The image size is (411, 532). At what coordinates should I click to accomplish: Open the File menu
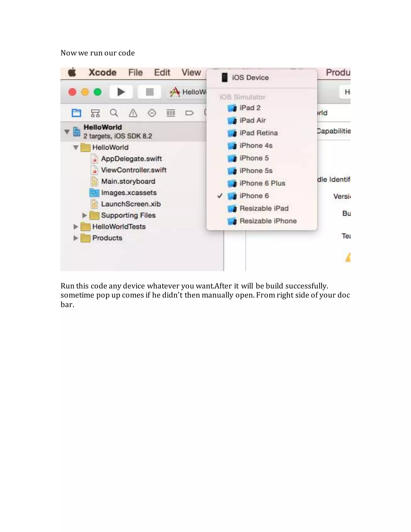click(x=135, y=73)
